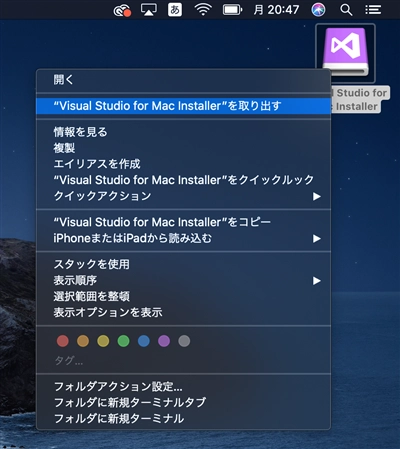Choose "Visual Studio for Mac Installer"をコピー
Viewport: 400px width, 449px height.
pyautogui.click(x=183, y=222)
